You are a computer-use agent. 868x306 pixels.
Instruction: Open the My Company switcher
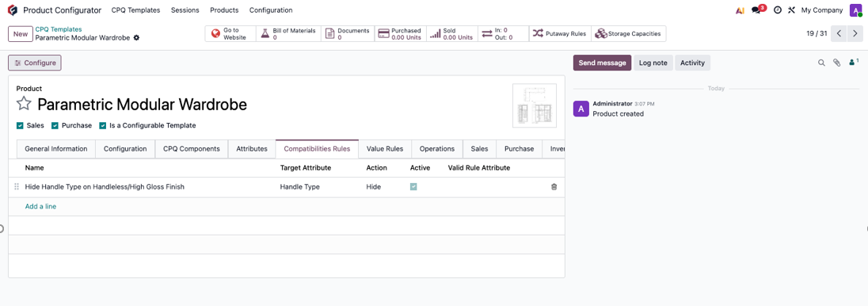tap(822, 10)
